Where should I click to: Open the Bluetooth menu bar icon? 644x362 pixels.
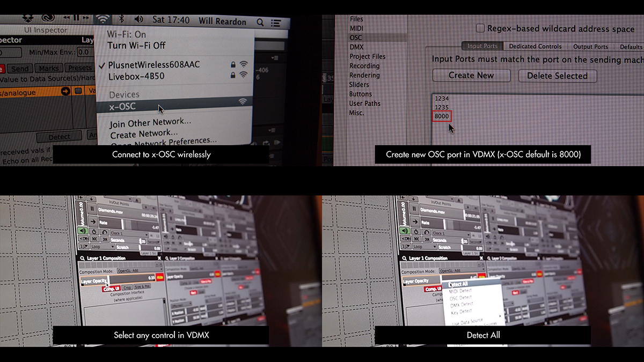[122, 19]
